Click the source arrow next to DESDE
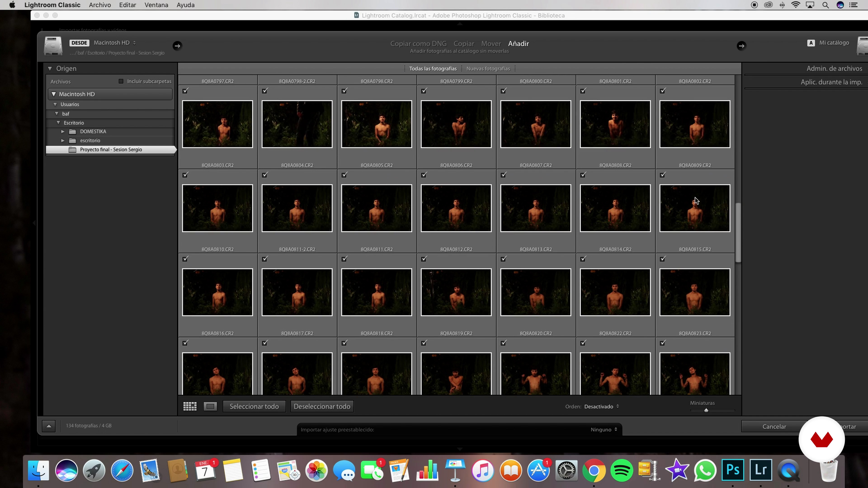868x488 pixels. coord(177,46)
